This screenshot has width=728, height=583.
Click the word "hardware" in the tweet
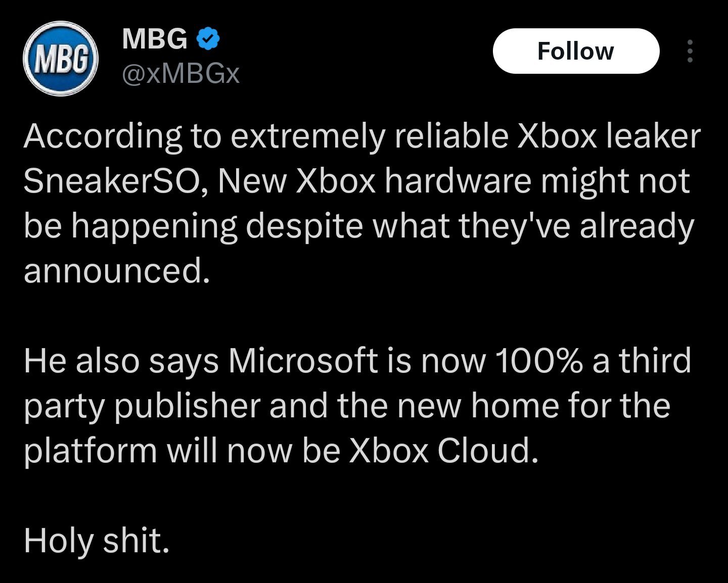click(x=458, y=181)
